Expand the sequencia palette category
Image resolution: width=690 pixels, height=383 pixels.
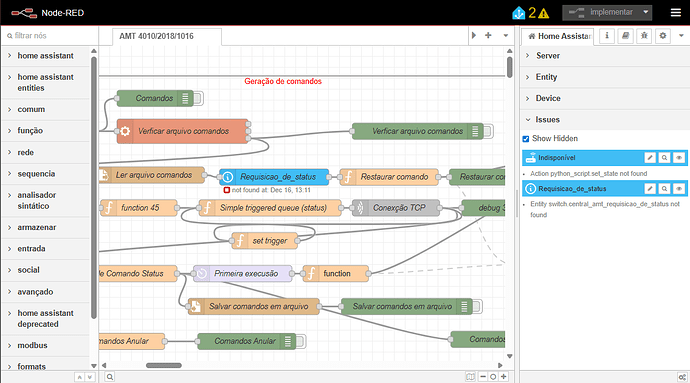[46, 174]
